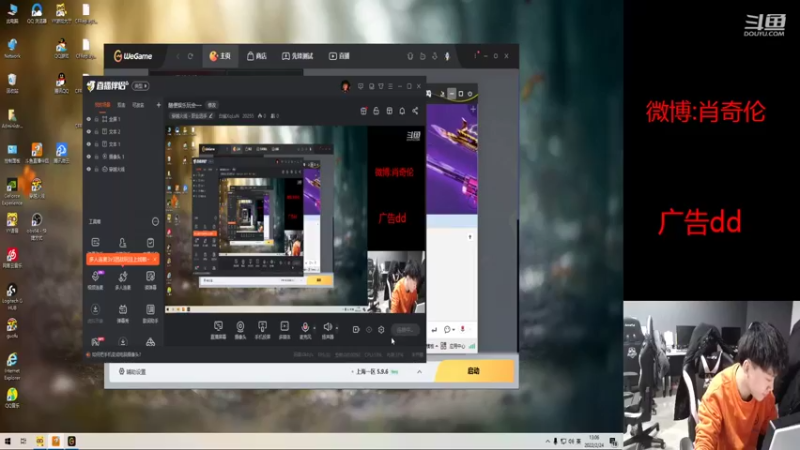Click the start streaming button in bottom bar
Image resolution: width=800 pixels, height=450 pixels.
405,330
